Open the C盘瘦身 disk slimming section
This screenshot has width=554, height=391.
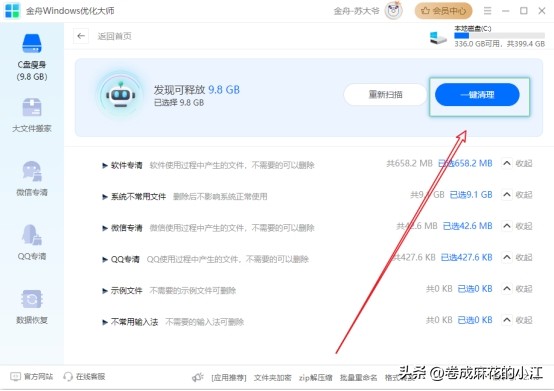[x=32, y=57]
